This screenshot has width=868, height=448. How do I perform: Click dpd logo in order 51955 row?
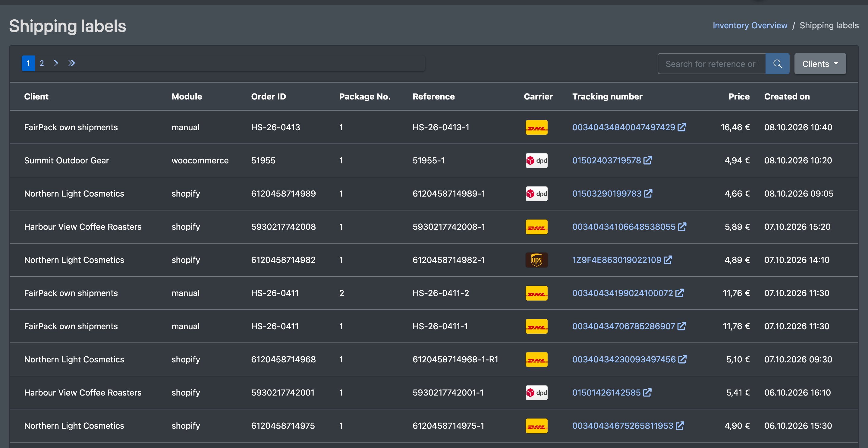[536, 160]
